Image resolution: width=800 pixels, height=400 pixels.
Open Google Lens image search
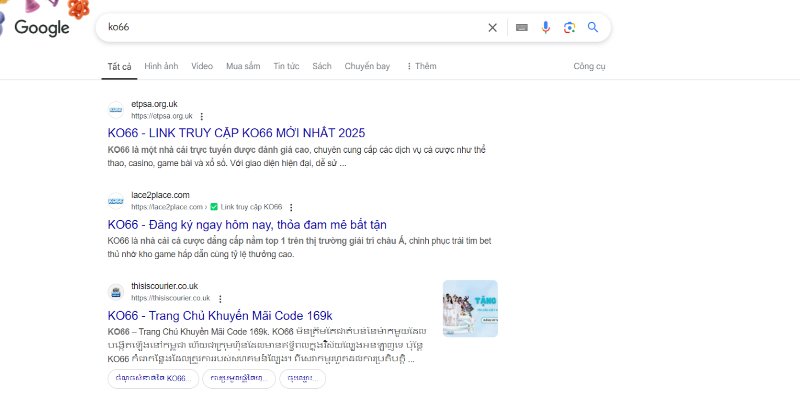[569, 28]
